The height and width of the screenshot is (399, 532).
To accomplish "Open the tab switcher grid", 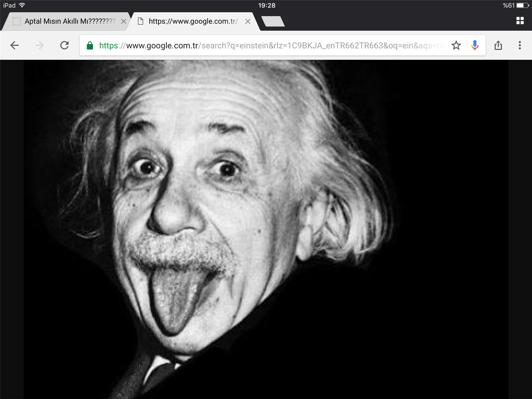I will pos(520,21).
